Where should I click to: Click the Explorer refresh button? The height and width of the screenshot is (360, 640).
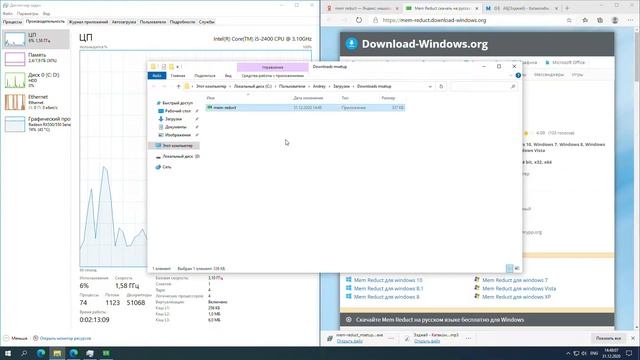click(x=441, y=87)
